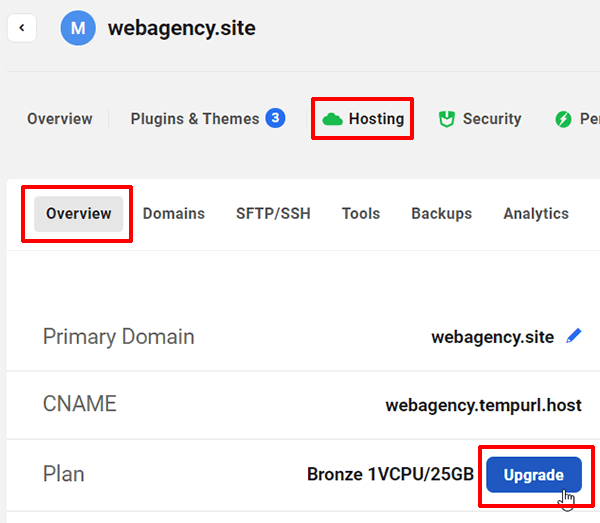Click the Primary Domain value text
This screenshot has height=523, width=600.
(492, 337)
